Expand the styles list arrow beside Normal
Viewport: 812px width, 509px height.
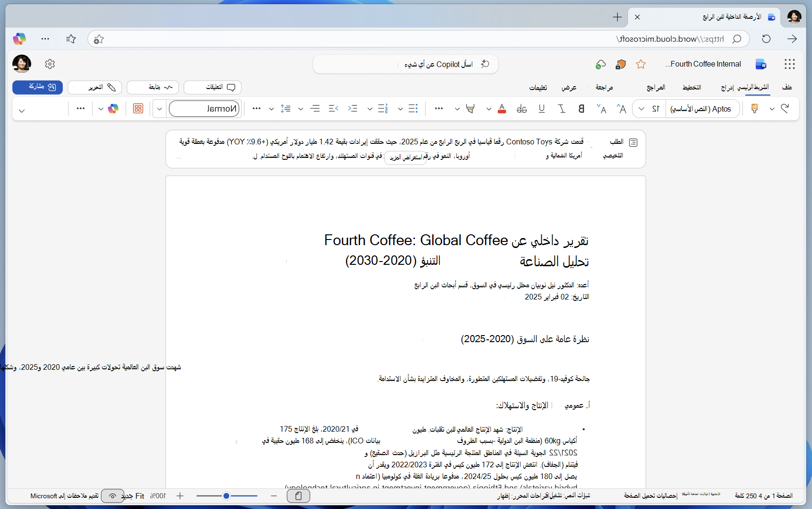(x=159, y=109)
